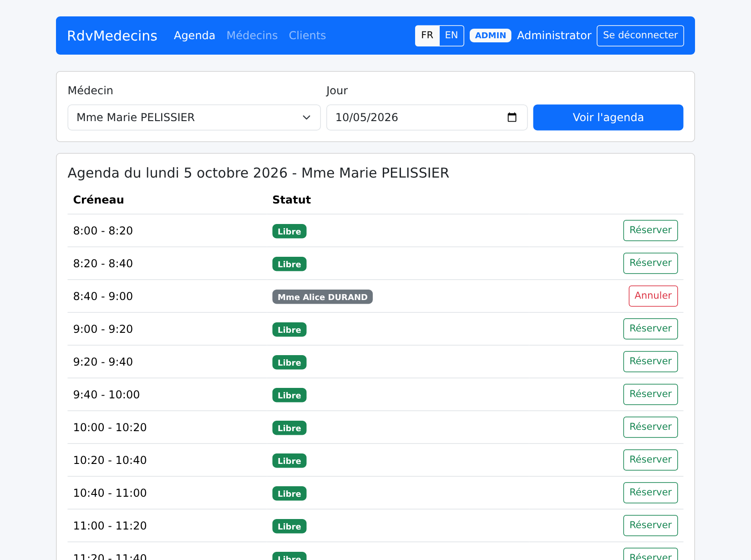751x560 pixels.
Task: Cancel Mme Alice DURAND's 8:40 appointment
Action: click(653, 296)
